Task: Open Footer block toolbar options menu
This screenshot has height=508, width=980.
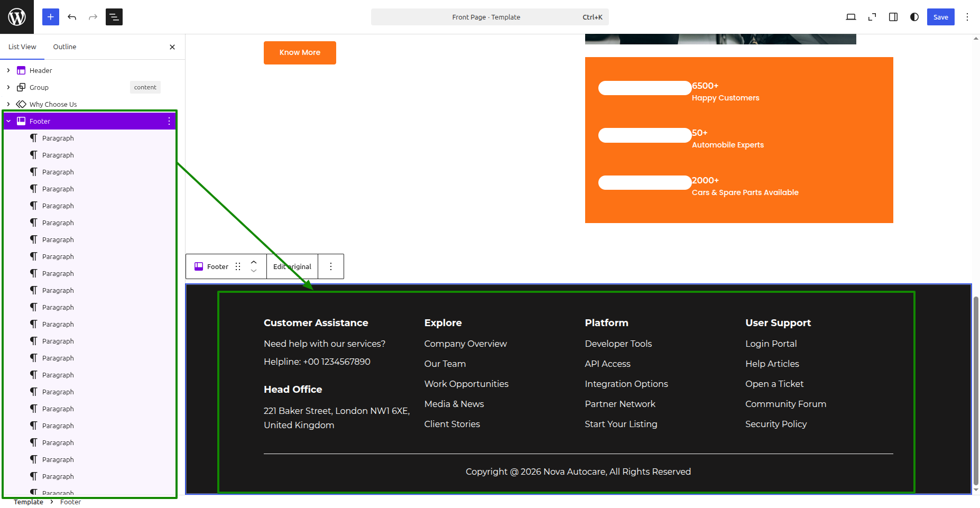Action: [x=331, y=266]
